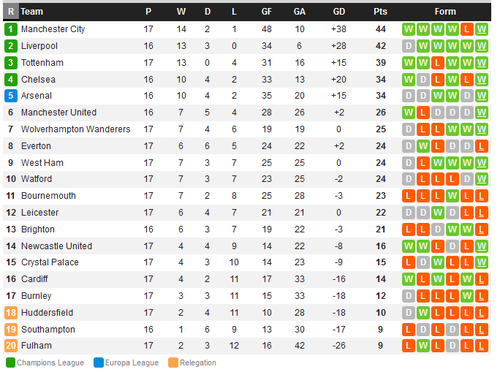Click Liverpool's first form D icon
This screenshot has height=372, width=500.
(408, 46)
